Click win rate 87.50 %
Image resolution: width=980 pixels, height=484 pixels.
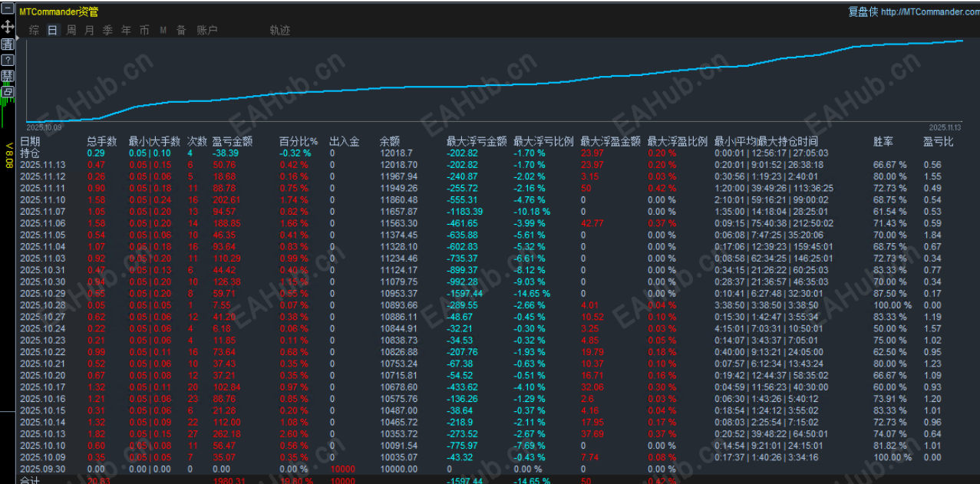click(x=889, y=293)
